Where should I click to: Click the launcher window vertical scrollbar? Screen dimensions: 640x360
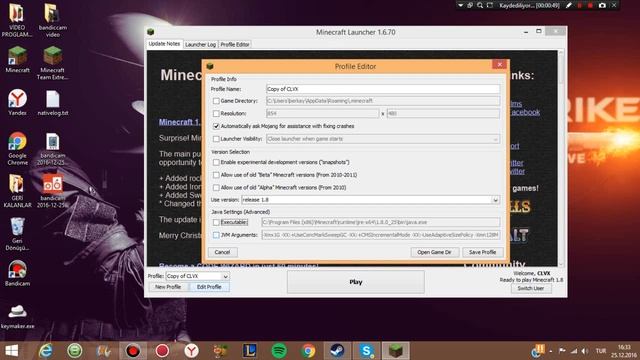coord(561,158)
